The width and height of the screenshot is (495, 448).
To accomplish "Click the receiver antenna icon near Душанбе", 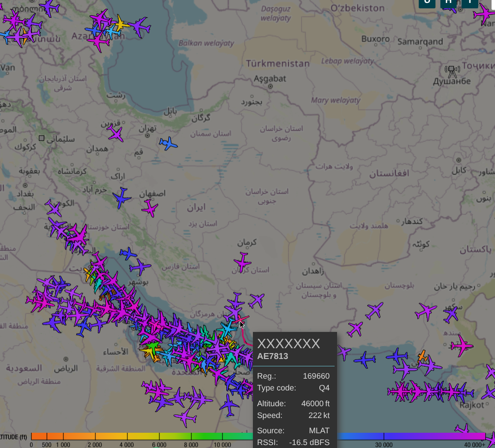I will (452, 72).
